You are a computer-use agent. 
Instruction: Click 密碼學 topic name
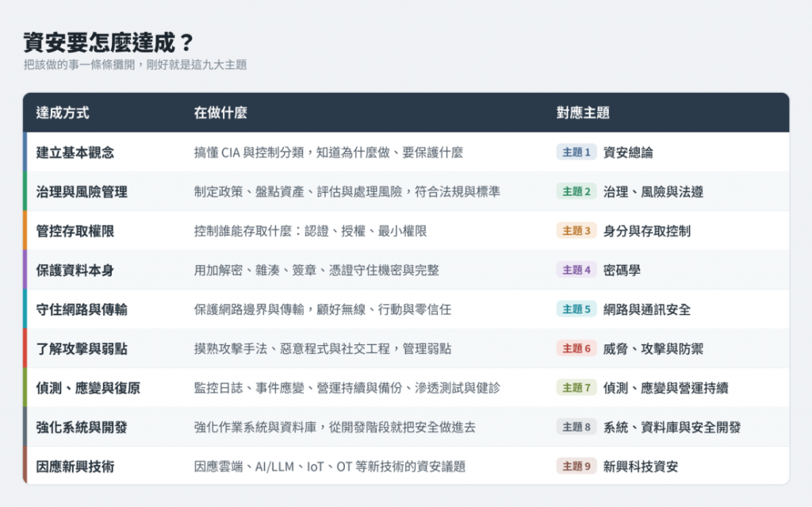(x=622, y=270)
